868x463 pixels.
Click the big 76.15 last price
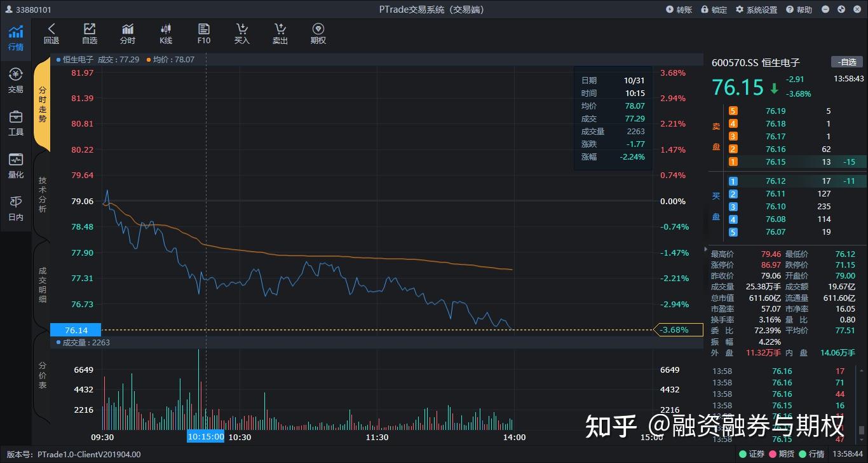(x=738, y=87)
